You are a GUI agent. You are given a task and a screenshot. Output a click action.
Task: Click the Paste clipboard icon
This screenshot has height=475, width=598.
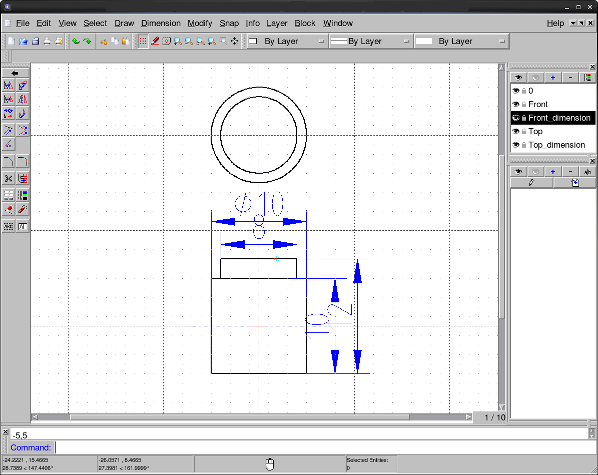click(125, 41)
